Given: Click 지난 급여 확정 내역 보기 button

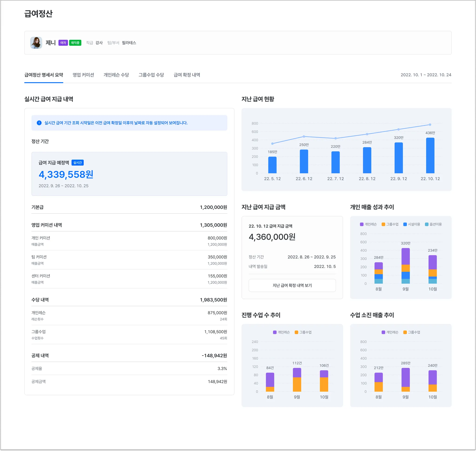Looking at the screenshot, I should 292,285.
